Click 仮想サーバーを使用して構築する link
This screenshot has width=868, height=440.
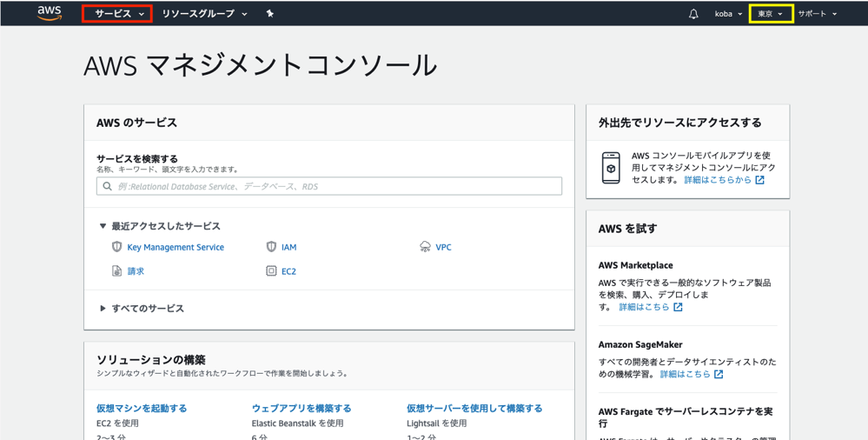(x=474, y=409)
